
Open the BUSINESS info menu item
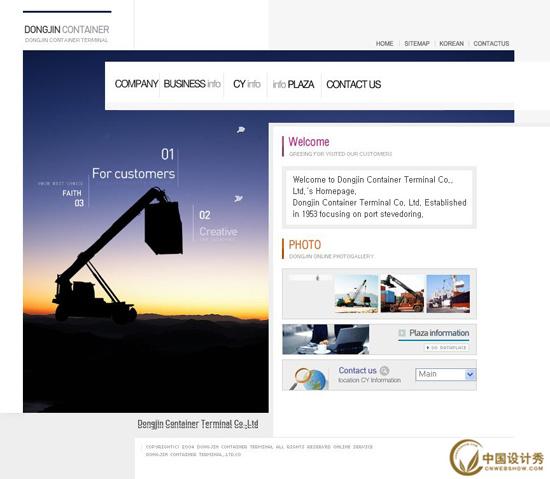[x=192, y=84]
